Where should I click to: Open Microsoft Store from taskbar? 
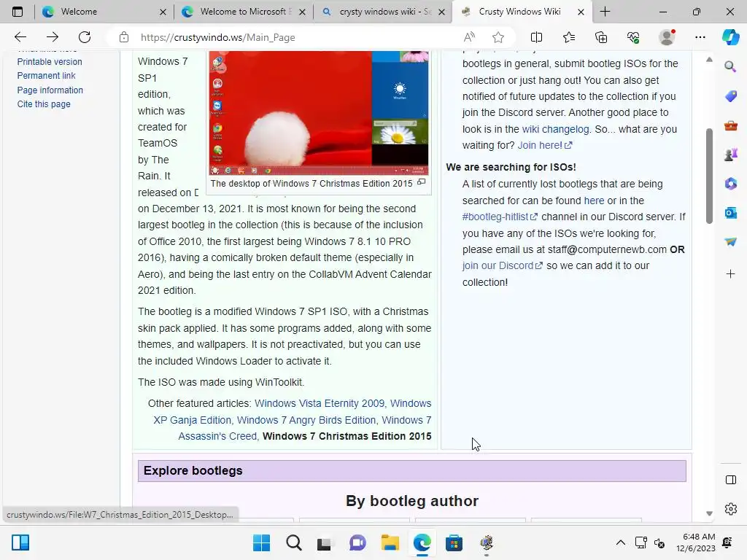(x=454, y=542)
